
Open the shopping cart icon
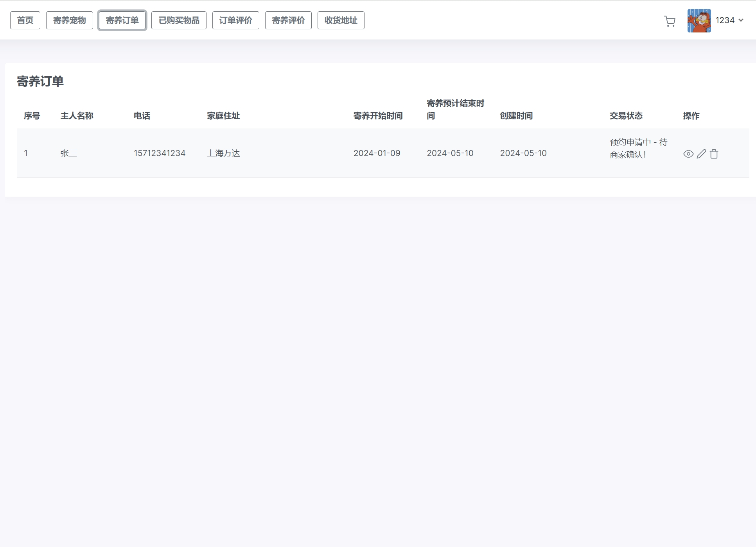point(670,21)
